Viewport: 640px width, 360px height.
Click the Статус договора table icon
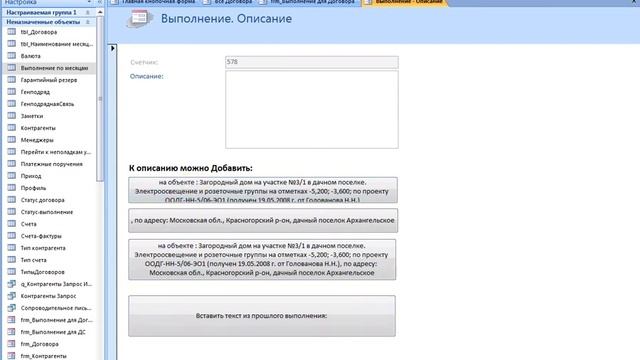[x=12, y=200]
